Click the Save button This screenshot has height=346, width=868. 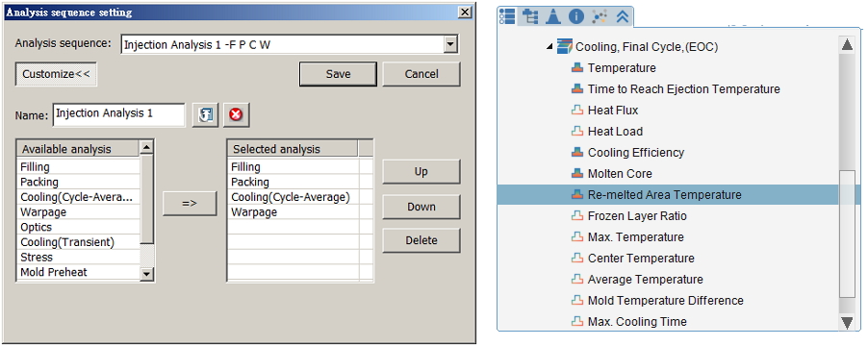click(x=338, y=74)
